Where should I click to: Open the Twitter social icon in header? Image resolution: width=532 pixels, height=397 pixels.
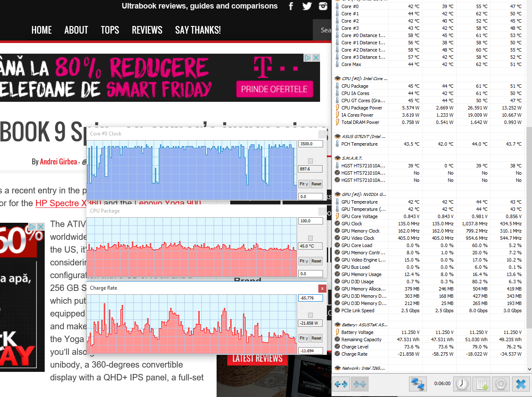point(307,6)
